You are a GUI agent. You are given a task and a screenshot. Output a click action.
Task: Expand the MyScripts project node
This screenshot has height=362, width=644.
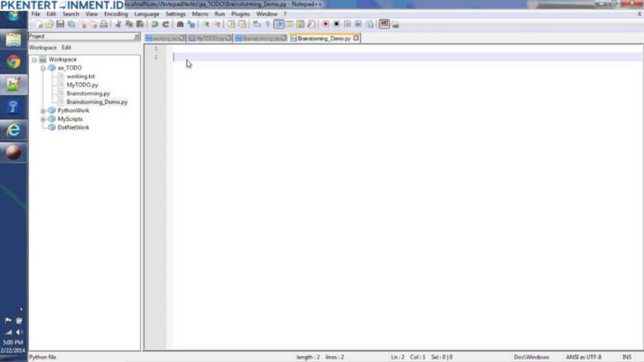(x=43, y=120)
